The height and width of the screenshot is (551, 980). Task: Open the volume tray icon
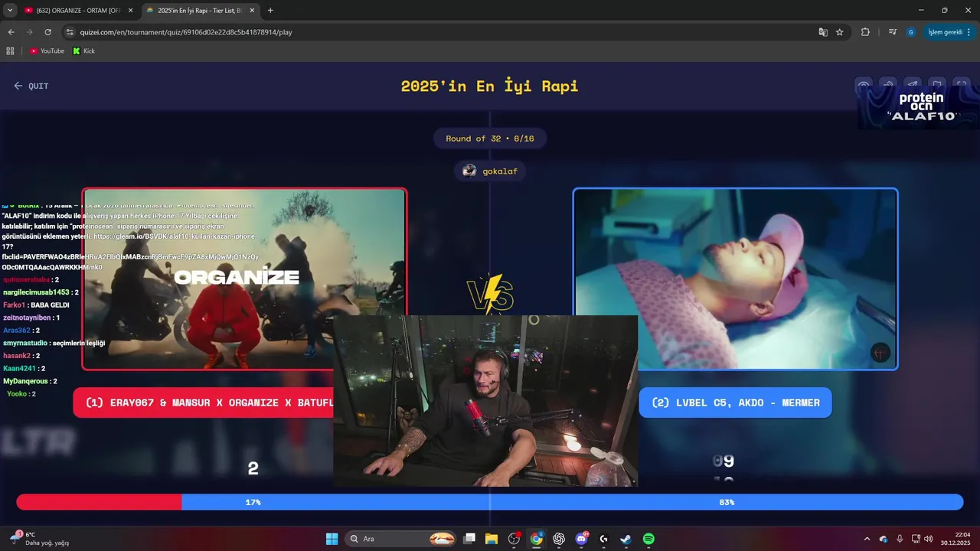click(929, 539)
